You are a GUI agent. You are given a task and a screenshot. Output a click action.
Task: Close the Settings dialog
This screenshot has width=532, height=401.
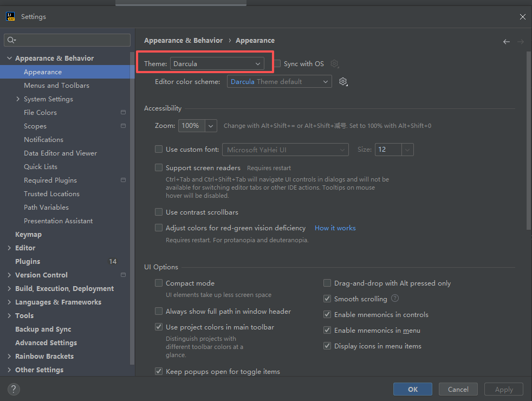[x=522, y=17]
